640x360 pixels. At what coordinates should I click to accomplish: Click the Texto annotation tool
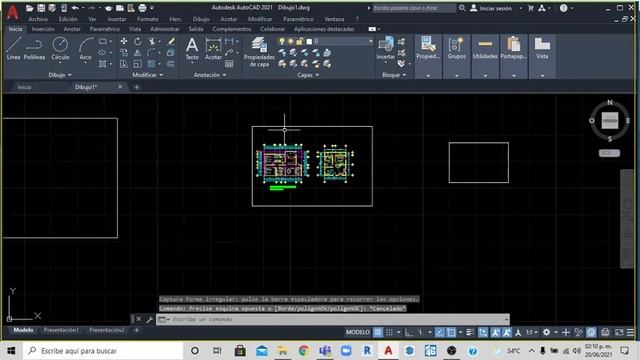pyautogui.click(x=192, y=49)
